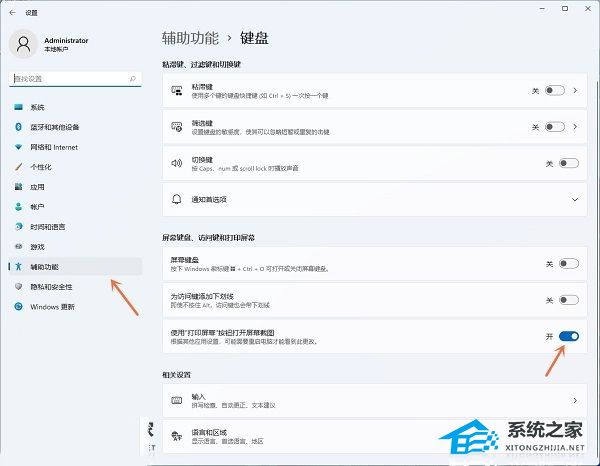Viewport: 600px width, 466px height.
Task: Open the 帐户 settings page
Action: (37, 207)
